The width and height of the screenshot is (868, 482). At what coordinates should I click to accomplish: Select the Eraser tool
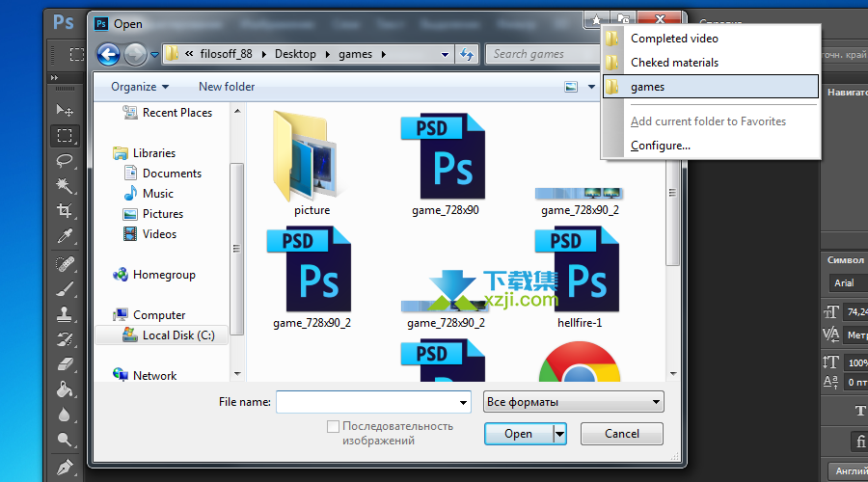pyautogui.click(x=65, y=364)
